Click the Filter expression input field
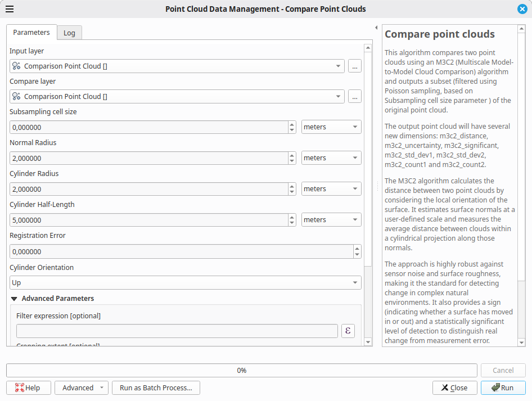The image size is (532, 401). (x=177, y=331)
